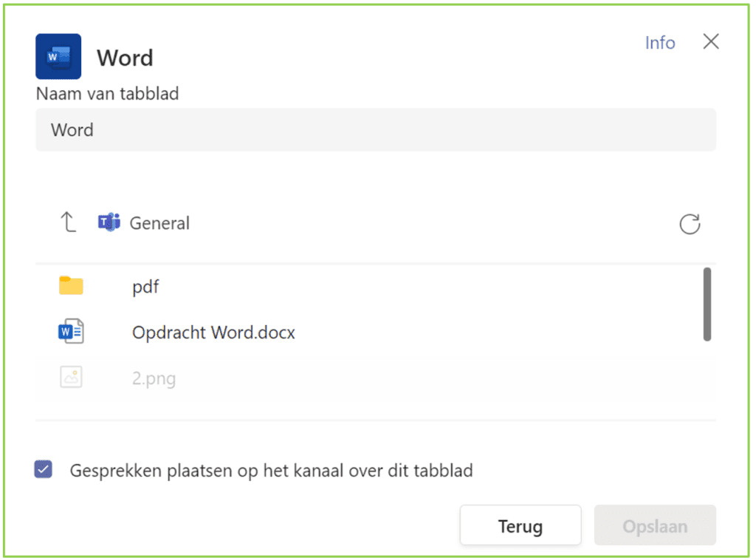Select the 'Opdracht Word.docx' file name
Viewport: 756px width, 560px height.
[x=213, y=332]
